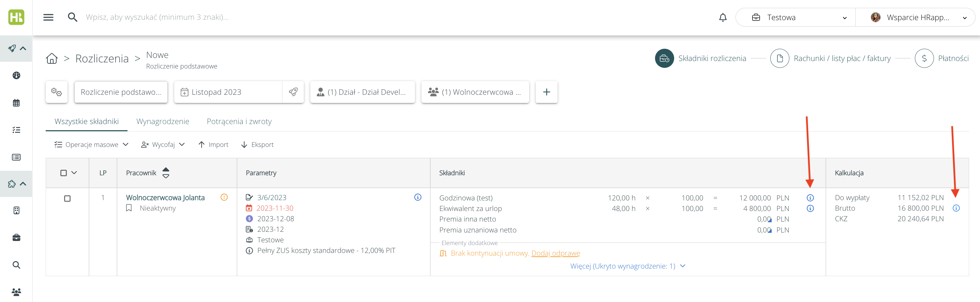Viewport: 980px width, 302px height.
Task: Toggle Pracownik column sort arrows
Action: [x=166, y=173]
